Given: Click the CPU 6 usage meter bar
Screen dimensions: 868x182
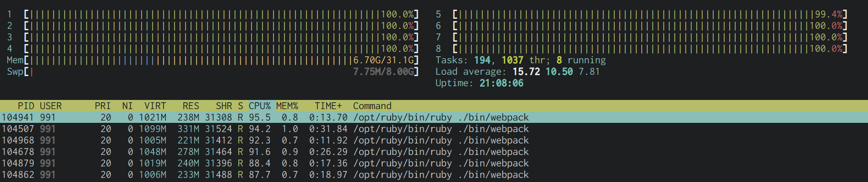Looking at the screenshot, I should click(650, 26).
